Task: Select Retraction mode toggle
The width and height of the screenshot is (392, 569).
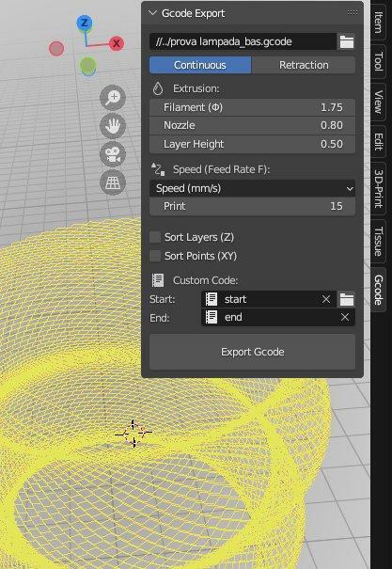Action: click(x=304, y=65)
